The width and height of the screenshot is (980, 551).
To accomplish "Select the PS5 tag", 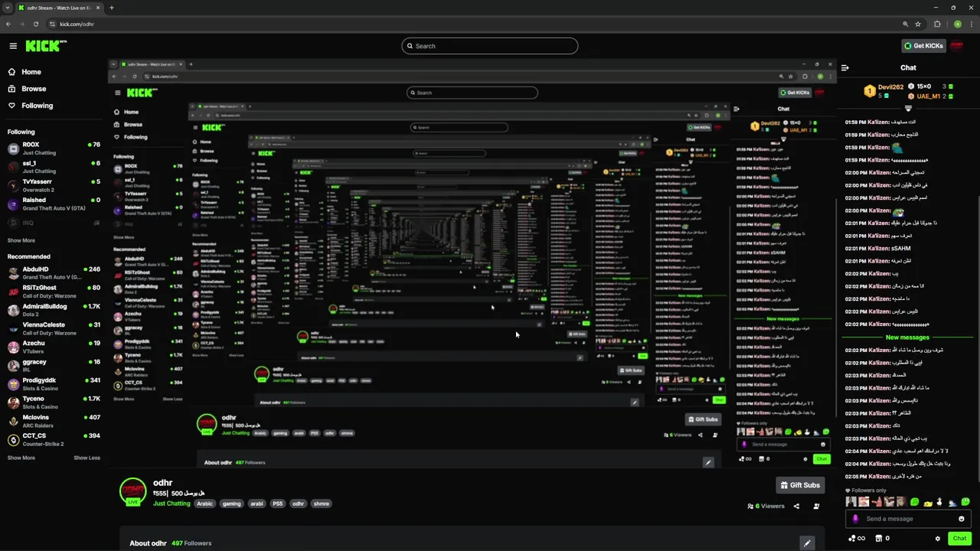I will coord(277,504).
